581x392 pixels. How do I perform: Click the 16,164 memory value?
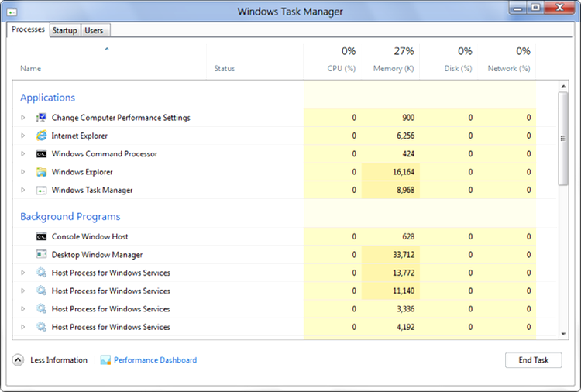tap(404, 172)
